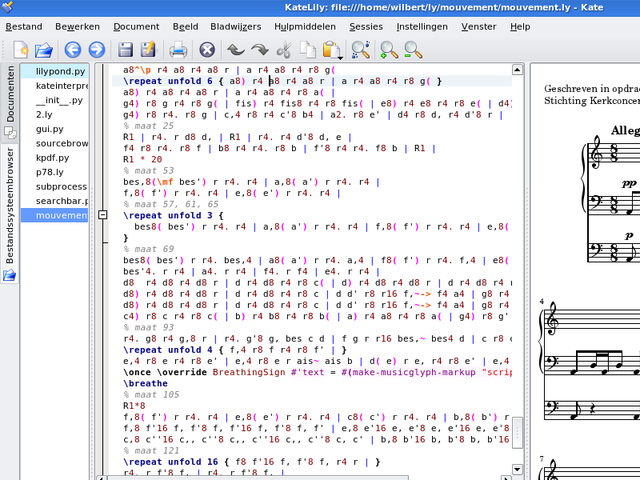The image size is (640, 480).
Task: Select gui.py in the document list
Action: tap(54, 129)
